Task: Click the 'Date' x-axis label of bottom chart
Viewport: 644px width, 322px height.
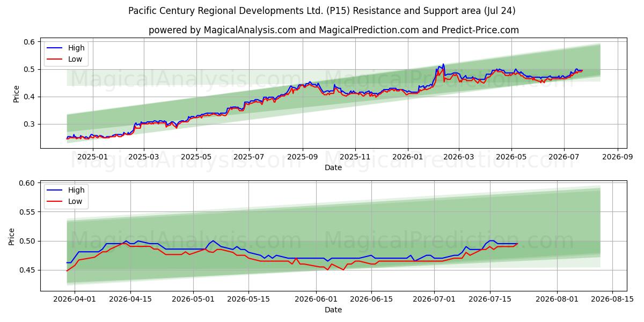Action: click(x=333, y=310)
